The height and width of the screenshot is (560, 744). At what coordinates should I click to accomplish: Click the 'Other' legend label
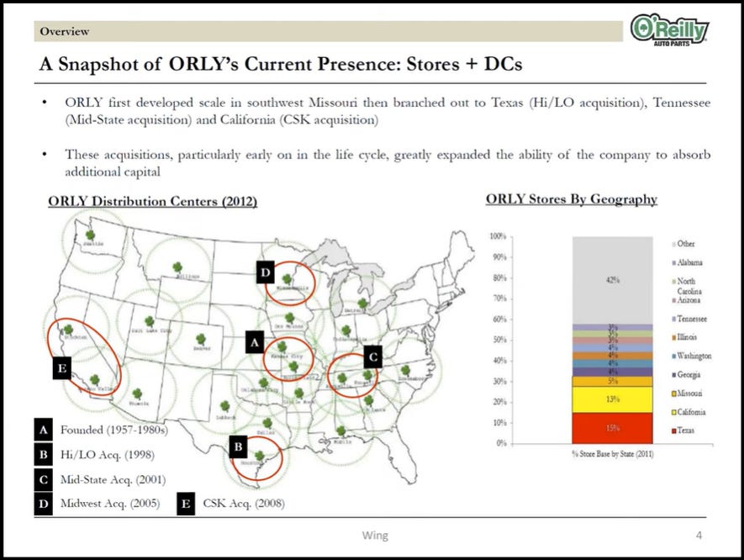click(686, 244)
